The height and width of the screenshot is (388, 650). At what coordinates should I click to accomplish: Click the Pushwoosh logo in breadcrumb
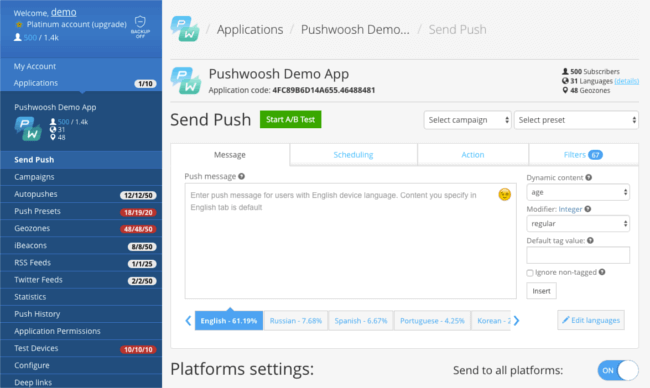pyautogui.click(x=185, y=29)
